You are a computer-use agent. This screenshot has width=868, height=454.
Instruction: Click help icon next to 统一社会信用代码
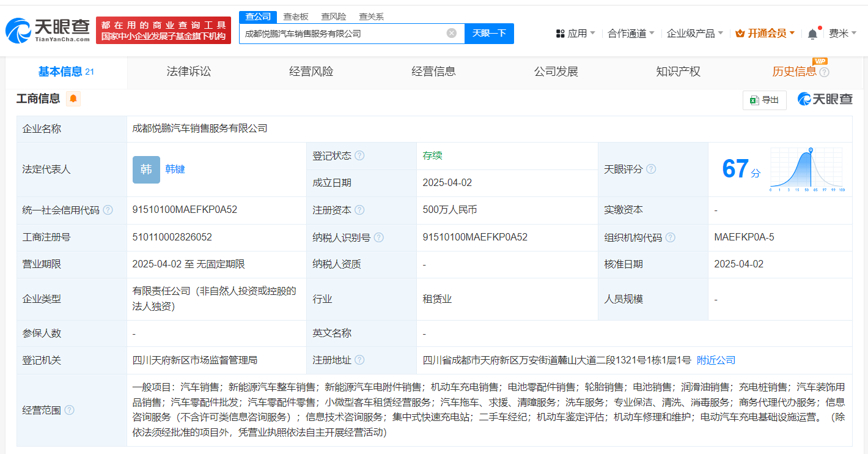108,210
